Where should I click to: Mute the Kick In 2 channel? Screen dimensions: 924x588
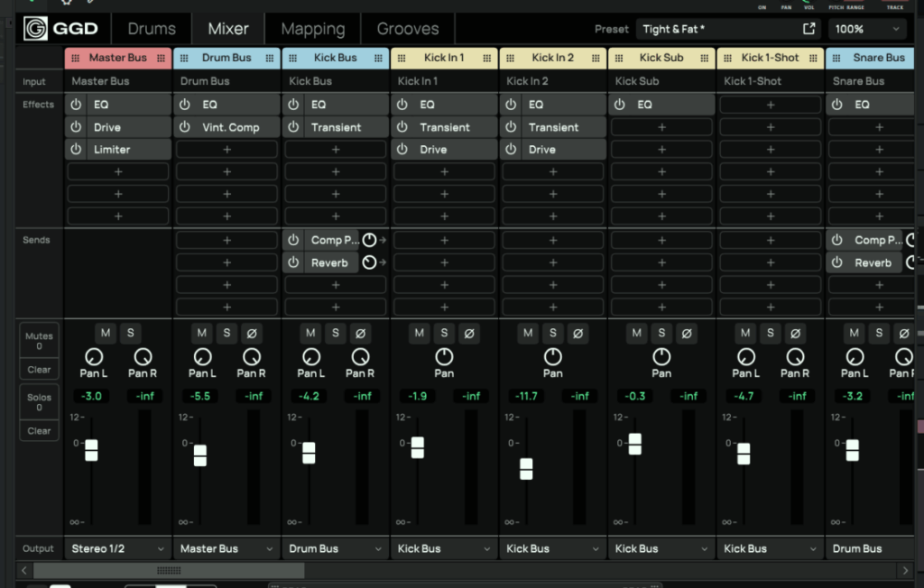[528, 334]
